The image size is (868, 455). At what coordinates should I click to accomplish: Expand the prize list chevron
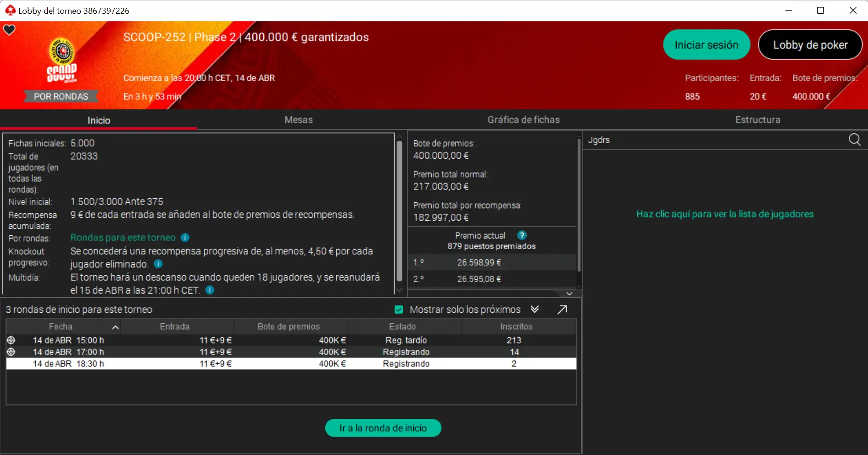tap(569, 294)
